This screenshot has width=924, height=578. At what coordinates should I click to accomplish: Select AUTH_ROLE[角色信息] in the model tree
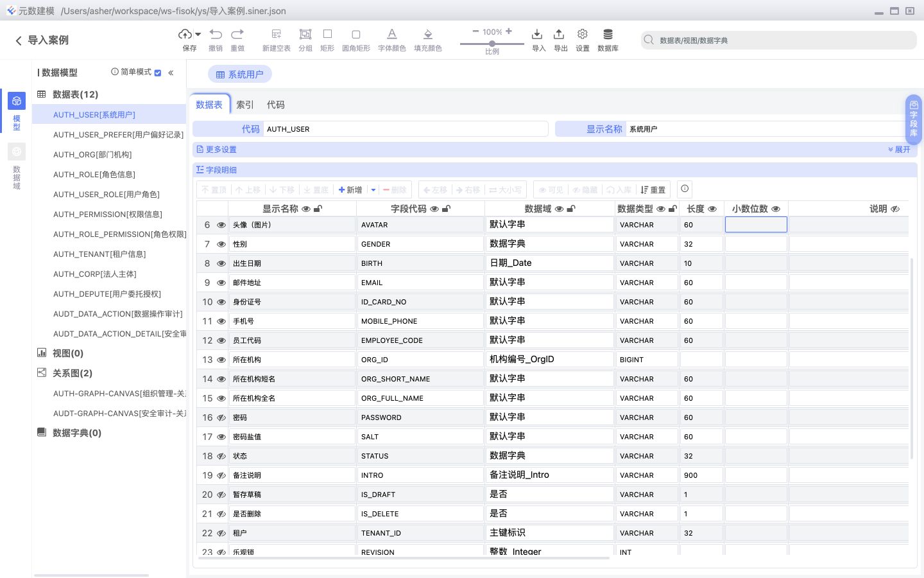[x=94, y=174]
